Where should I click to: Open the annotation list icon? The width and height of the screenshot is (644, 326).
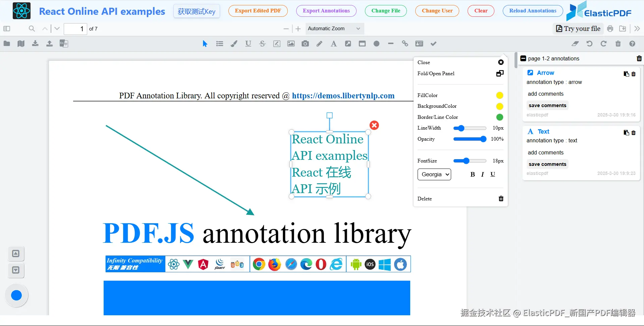pyautogui.click(x=220, y=44)
